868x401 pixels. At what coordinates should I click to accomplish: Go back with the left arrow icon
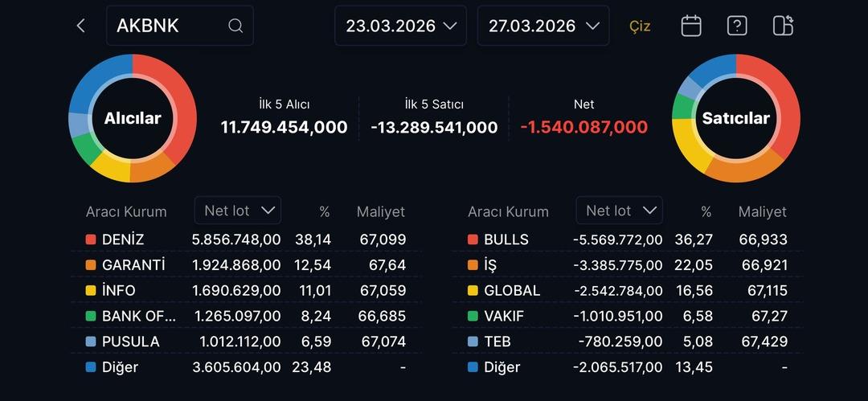pos(80,26)
